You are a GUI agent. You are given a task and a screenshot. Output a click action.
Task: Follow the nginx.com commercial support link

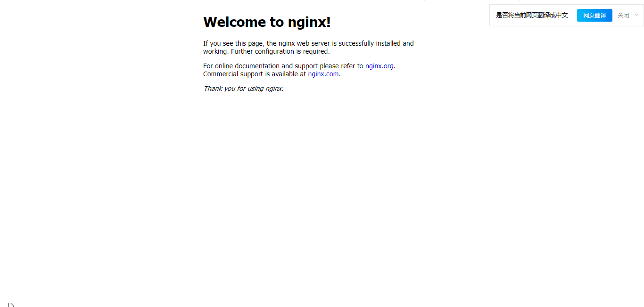click(x=323, y=74)
